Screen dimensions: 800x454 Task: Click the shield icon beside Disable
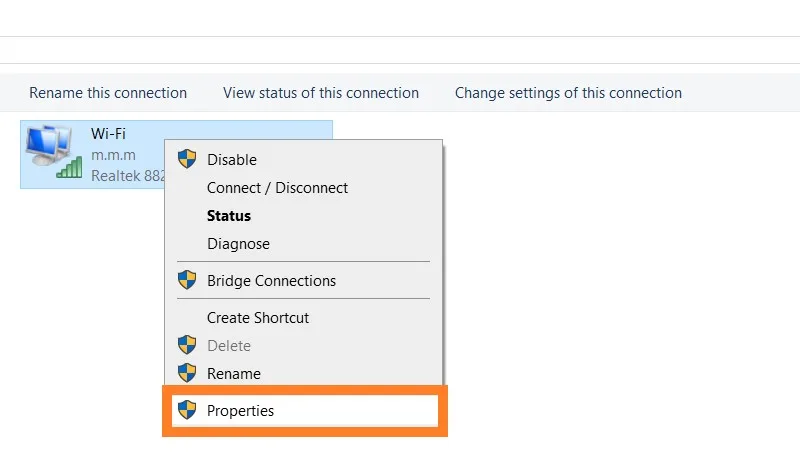coord(187,159)
